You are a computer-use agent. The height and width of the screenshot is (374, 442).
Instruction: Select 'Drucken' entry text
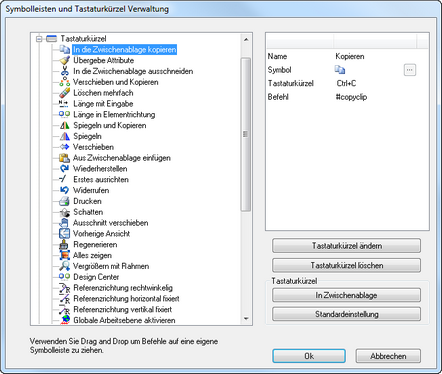click(87, 201)
